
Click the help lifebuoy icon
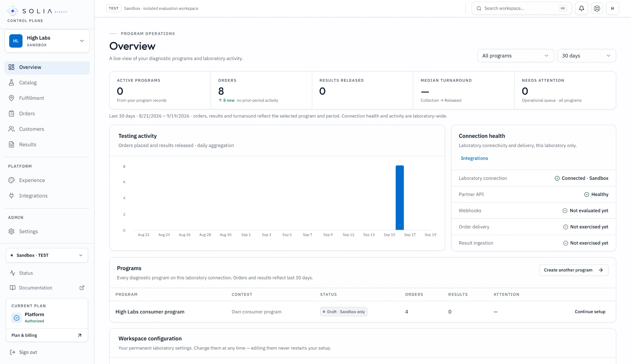coord(597,9)
